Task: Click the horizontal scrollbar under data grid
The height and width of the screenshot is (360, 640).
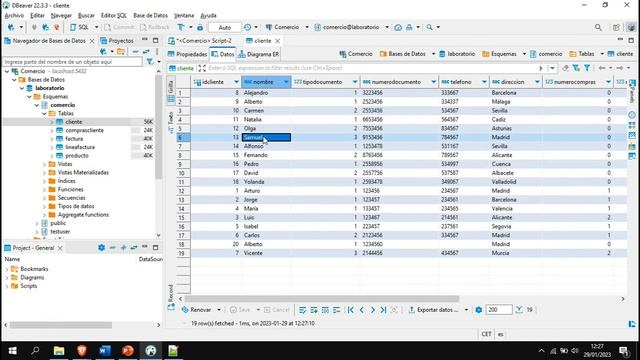Action: pyautogui.click(x=321, y=299)
